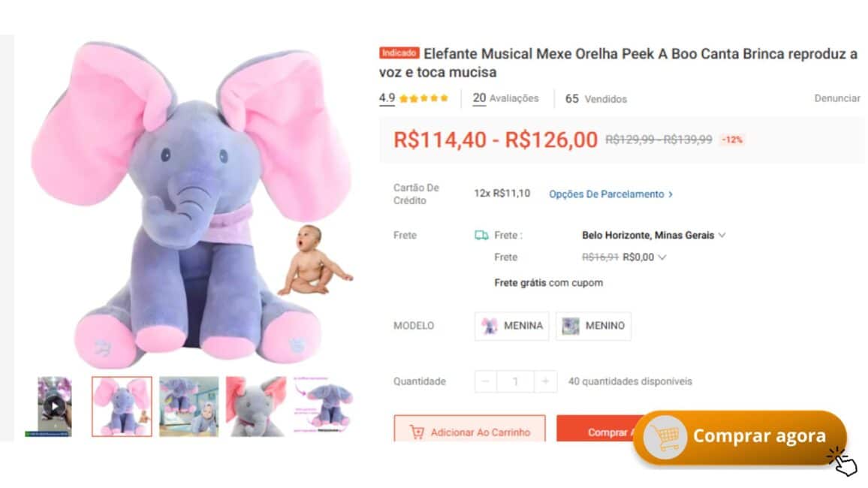This screenshot has height=488, width=868.
Task: Increase quantity with the plus button
Action: (x=545, y=381)
